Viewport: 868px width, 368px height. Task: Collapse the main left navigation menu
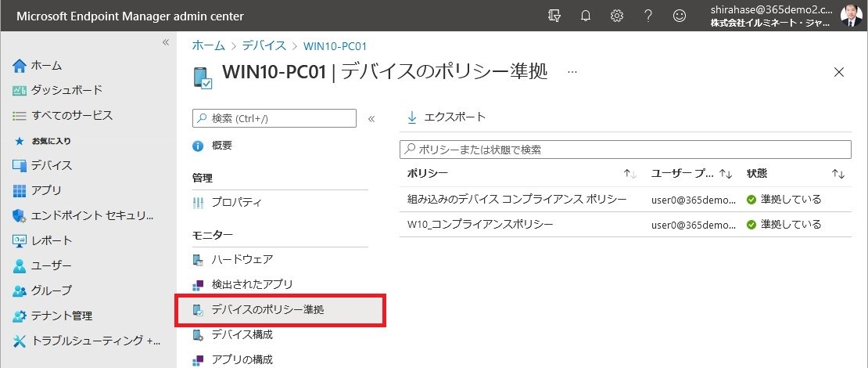165,43
